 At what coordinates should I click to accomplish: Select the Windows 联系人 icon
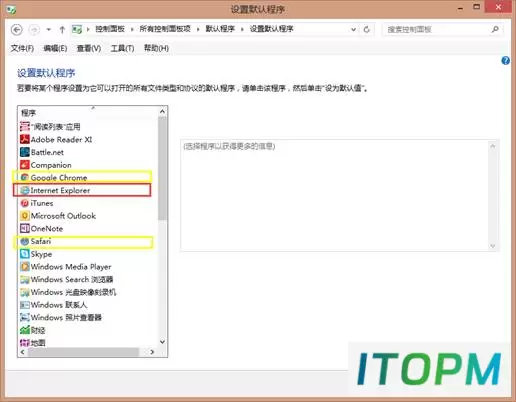coord(25,305)
